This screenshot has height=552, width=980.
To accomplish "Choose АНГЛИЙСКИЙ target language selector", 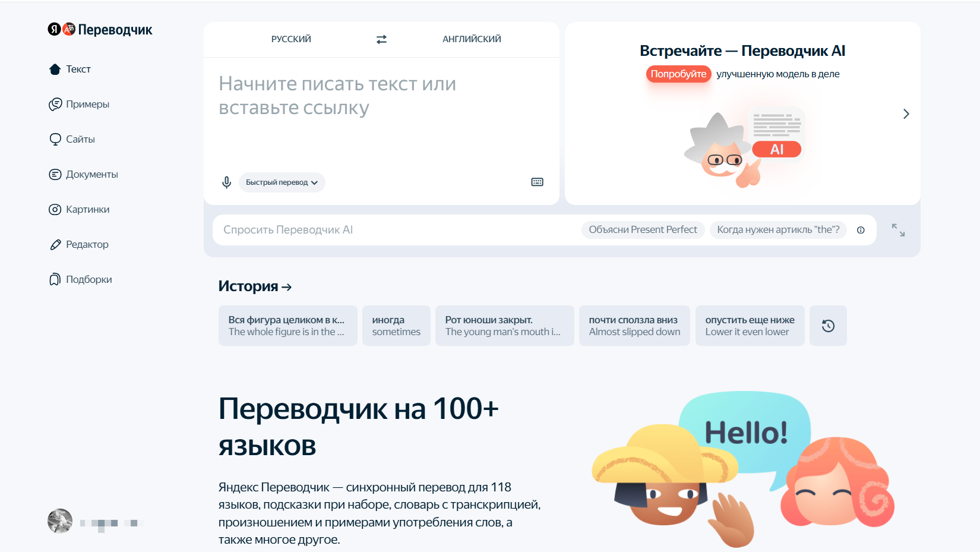I will tap(472, 39).
